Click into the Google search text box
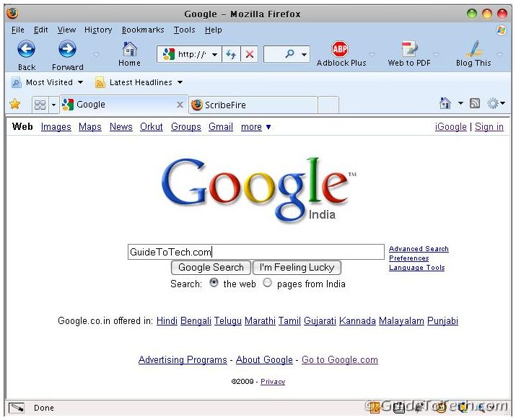The image size is (516, 420). 256,252
